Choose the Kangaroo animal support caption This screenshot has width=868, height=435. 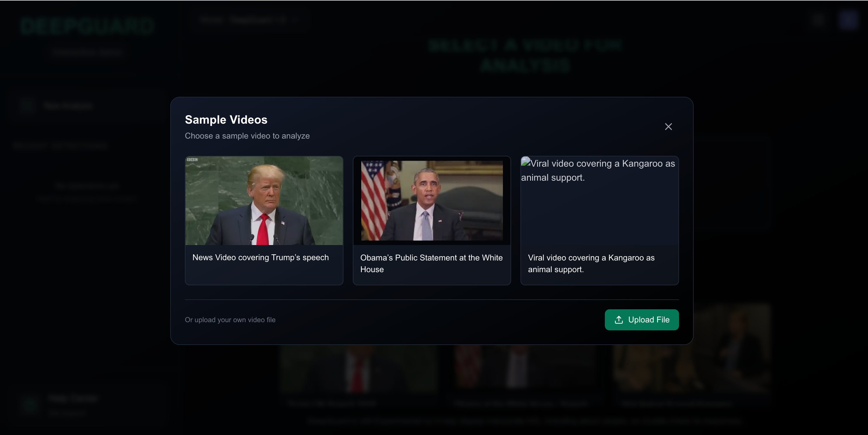click(591, 263)
